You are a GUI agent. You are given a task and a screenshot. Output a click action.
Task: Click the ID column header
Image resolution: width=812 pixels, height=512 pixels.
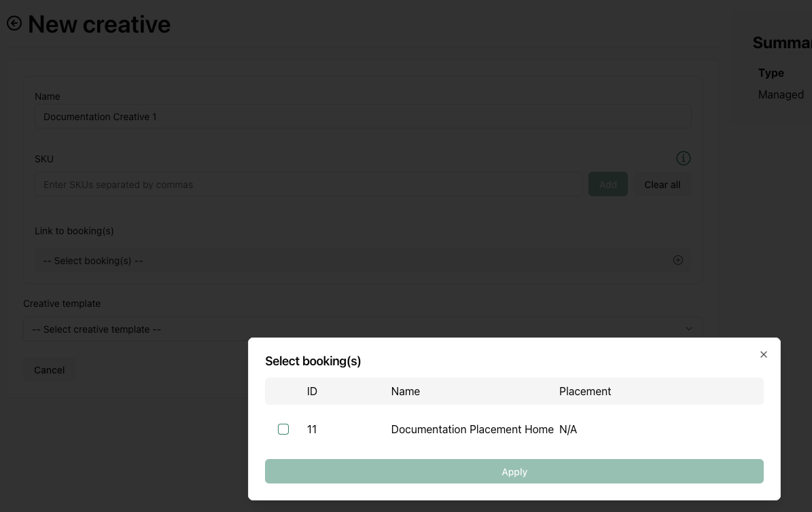[x=312, y=391]
